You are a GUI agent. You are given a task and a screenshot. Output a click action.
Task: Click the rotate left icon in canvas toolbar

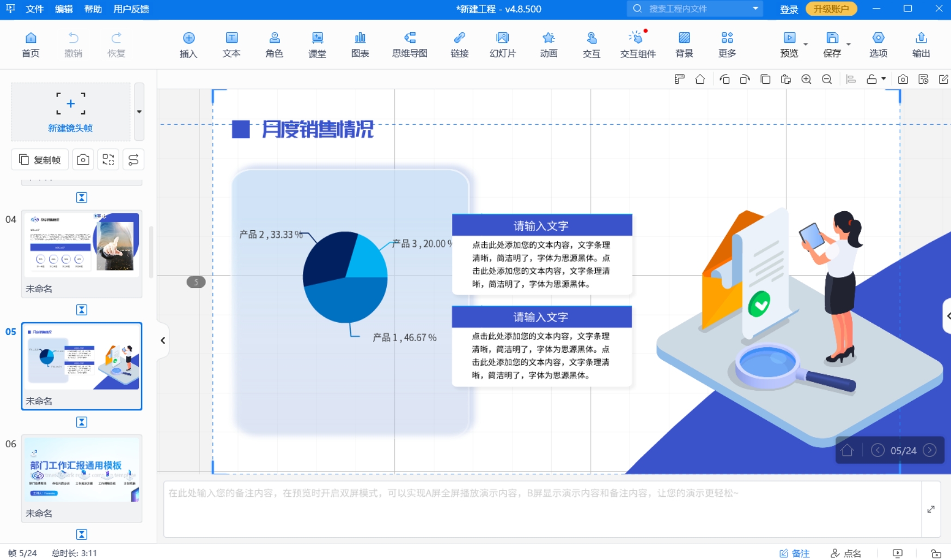724,79
